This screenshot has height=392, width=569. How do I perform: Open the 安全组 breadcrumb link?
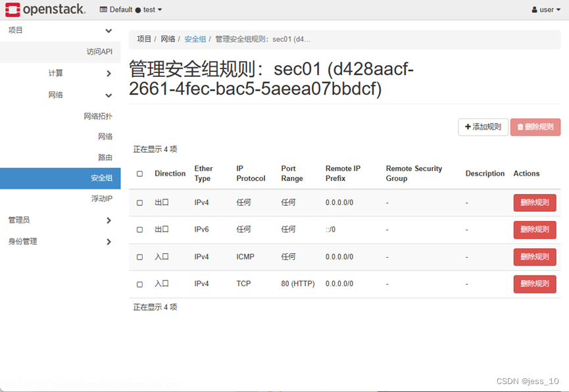[195, 39]
